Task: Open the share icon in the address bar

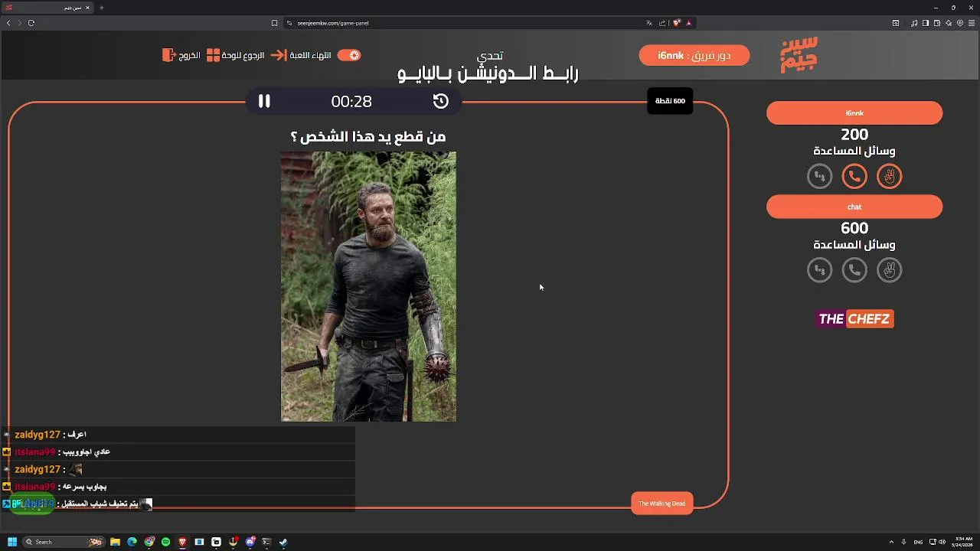Action: tap(662, 23)
